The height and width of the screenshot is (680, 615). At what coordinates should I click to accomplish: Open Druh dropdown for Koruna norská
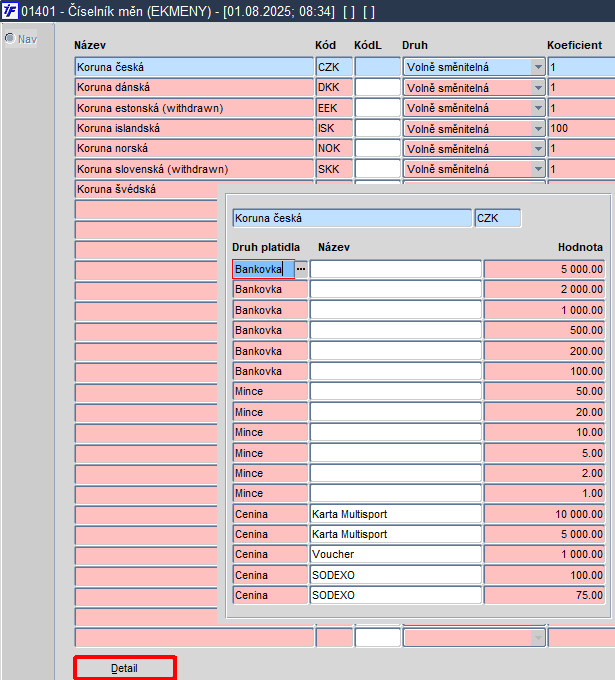click(538, 149)
